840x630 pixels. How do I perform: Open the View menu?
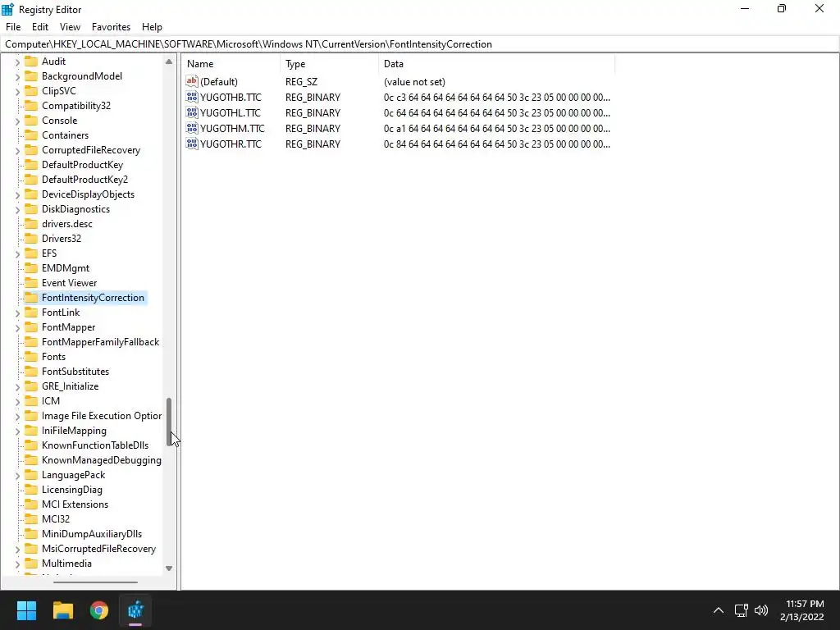click(x=71, y=27)
